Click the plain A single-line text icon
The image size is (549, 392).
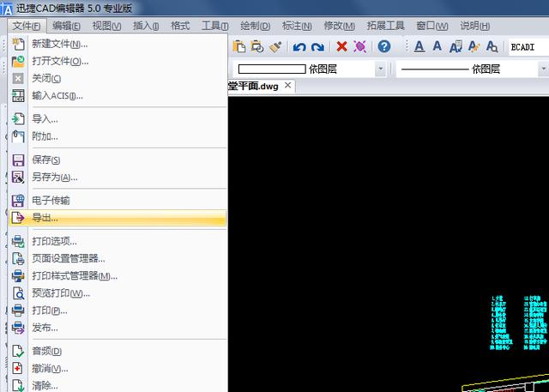tap(437, 45)
